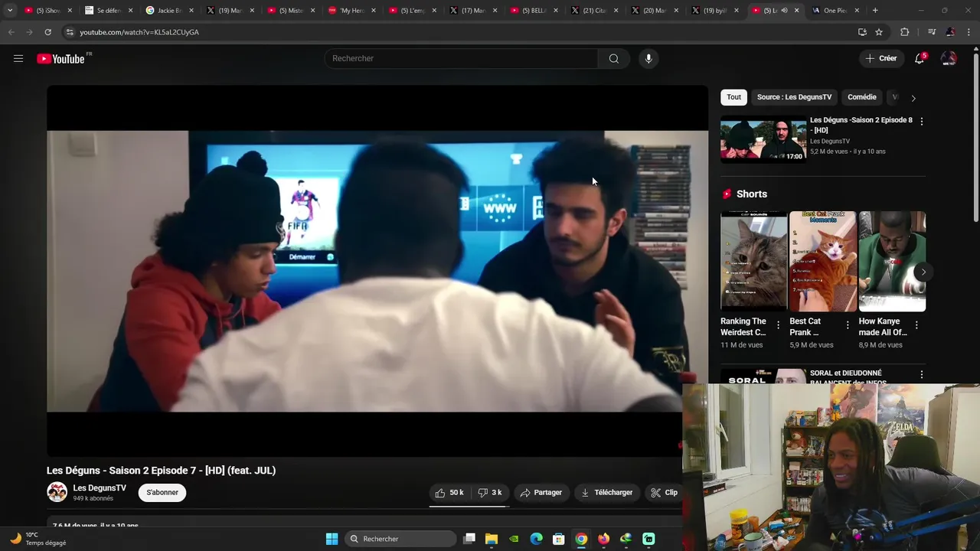This screenshot has width=980, height=551.
Task: Click the browser back arrow
Action: pyautogui.click(x=11, y=32)
